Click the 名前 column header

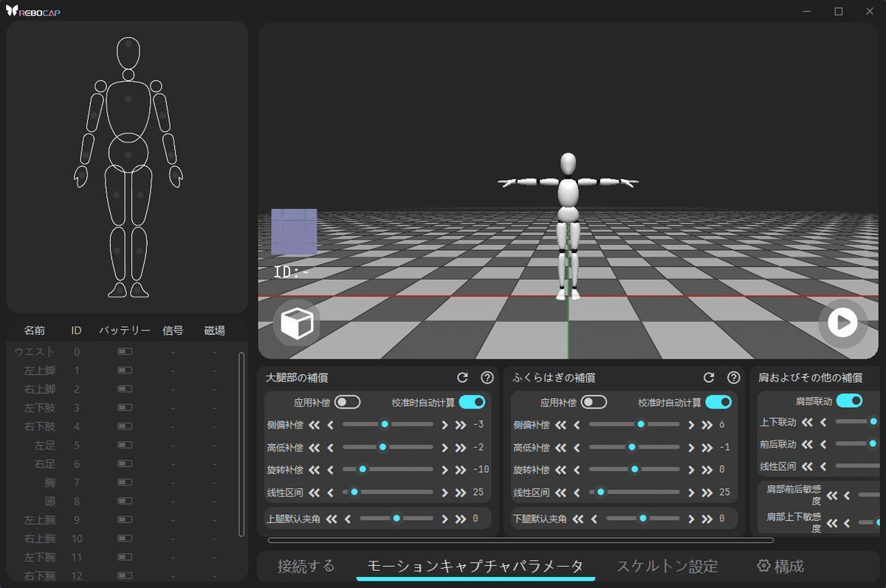click(35, 330)
